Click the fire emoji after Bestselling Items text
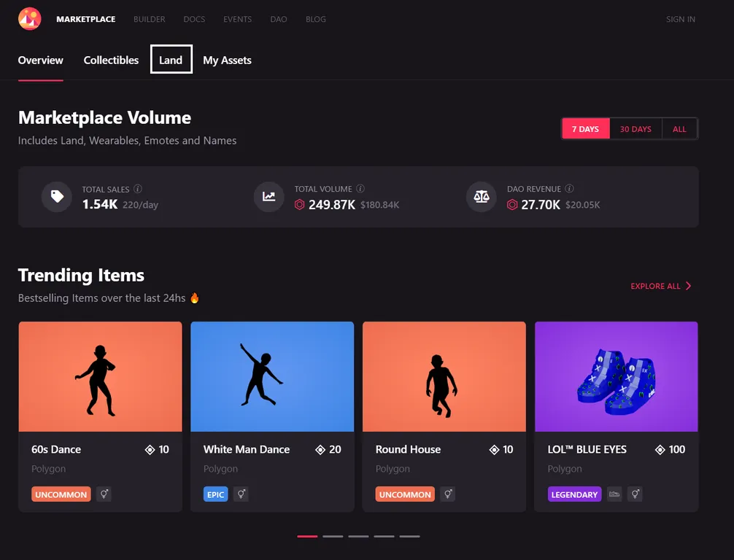 point(195,297)
